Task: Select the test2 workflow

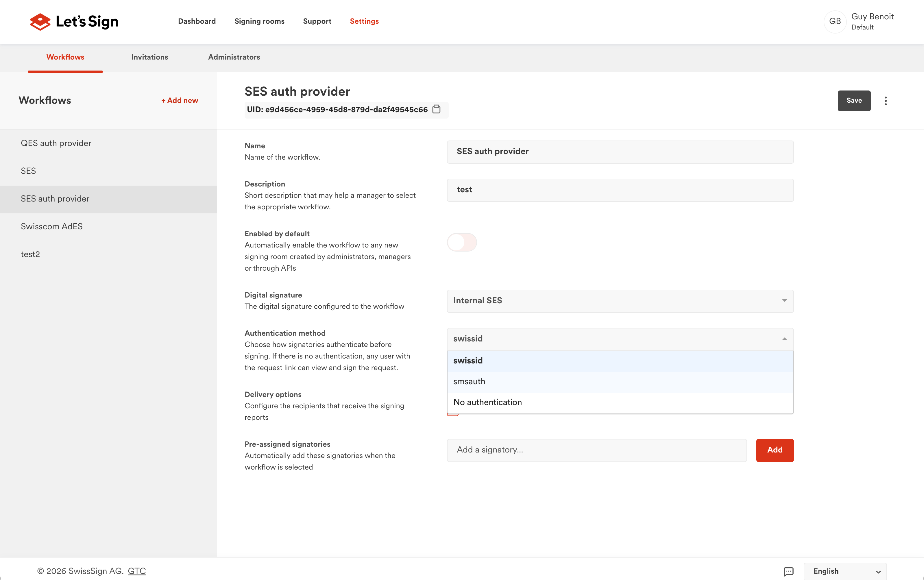Action: tap(108, 255)
